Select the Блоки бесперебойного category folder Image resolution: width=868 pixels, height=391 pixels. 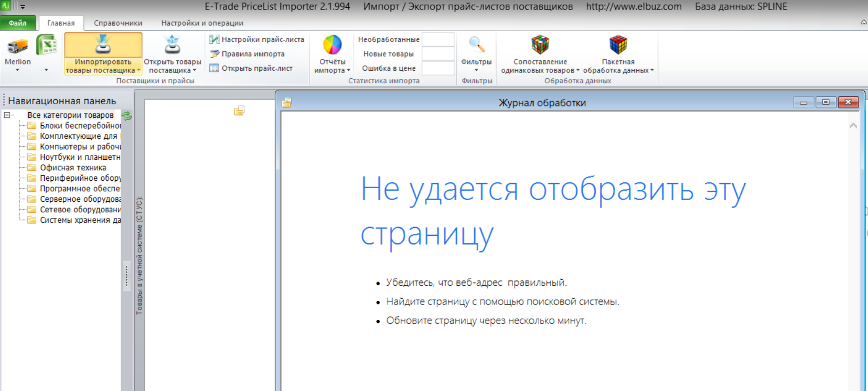pos(74,126)
